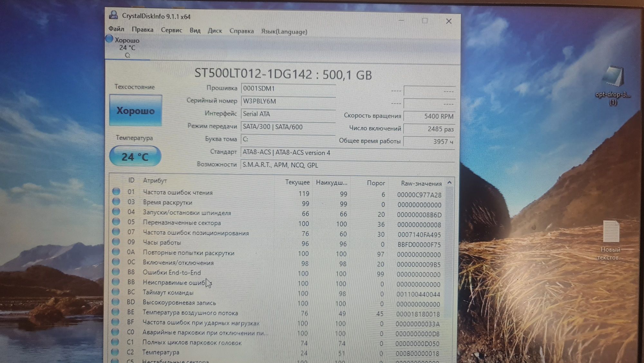This screenshot has height=363, width=644.
Task: Click the scroll-up arrow of attribute list
Action: point(450,182)
